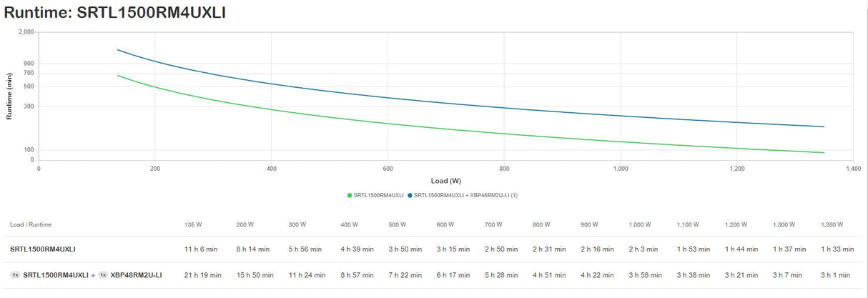Click the 11 h 6 min runtime cell
The width and height of the screenshot is (868, 298).
201,249
